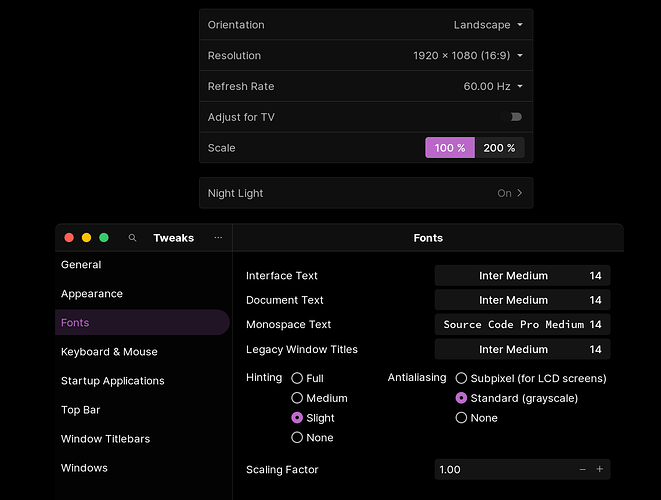Decrease scaling factor with minus button
The width and height of the screenshot is (661, 500).
coord(583,469)
